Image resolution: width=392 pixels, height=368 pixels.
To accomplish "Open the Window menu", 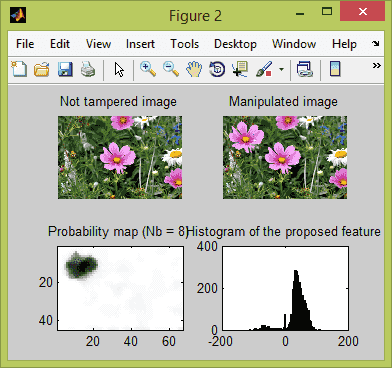I will (294, 44).
